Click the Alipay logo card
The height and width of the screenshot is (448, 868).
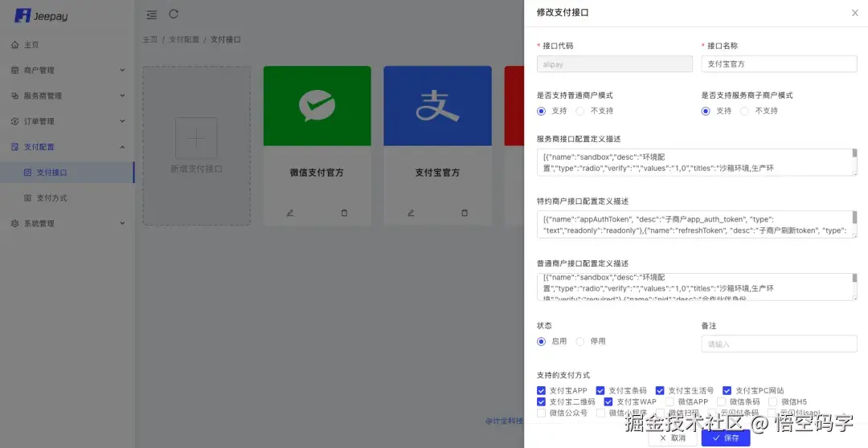[x=437, y=106]
